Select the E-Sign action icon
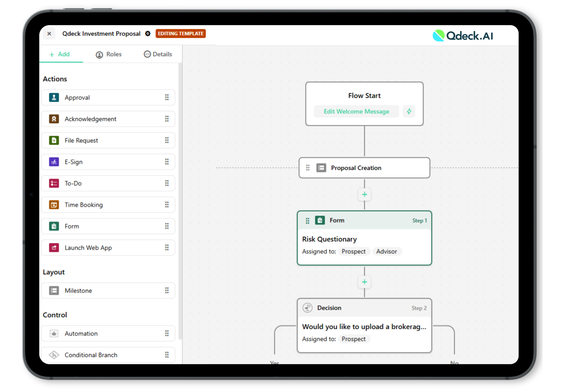 pyautogui.click(x=54, y=162)
